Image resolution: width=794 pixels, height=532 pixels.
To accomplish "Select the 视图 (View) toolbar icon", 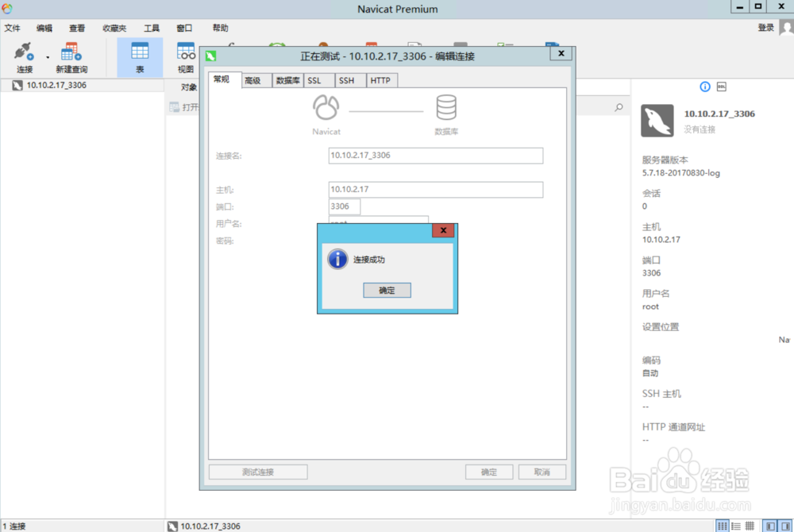I will 185,57.
